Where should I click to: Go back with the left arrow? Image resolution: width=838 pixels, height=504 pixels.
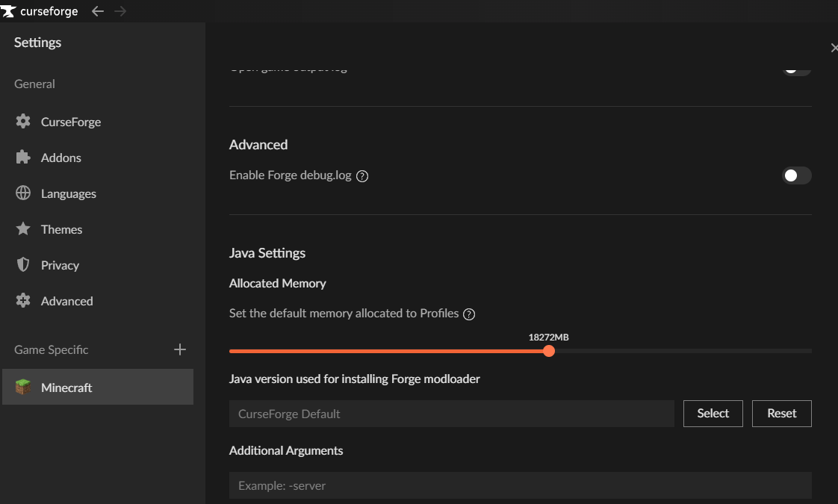point(97,11)
